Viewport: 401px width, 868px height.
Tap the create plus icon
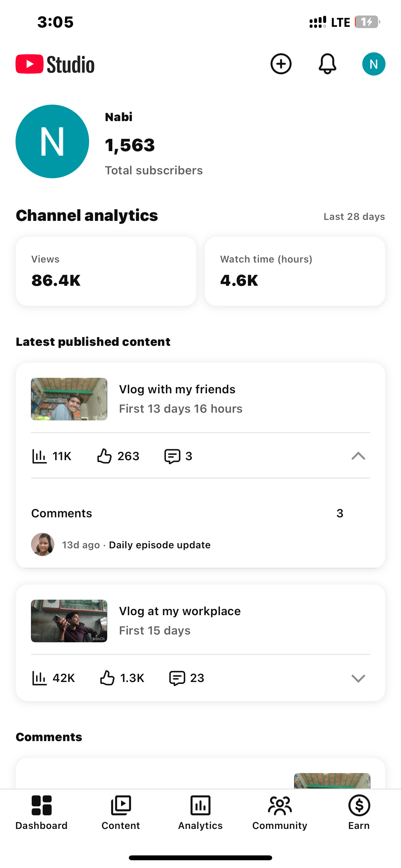tap(281, 64)
